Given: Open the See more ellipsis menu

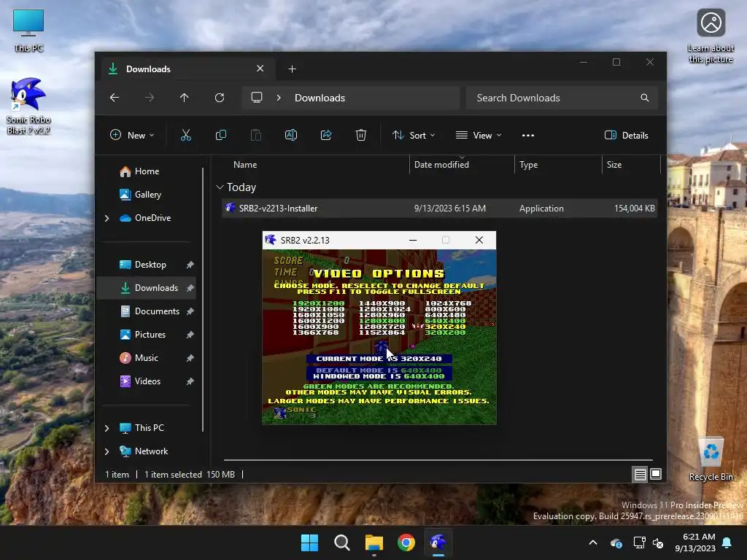Looking at the screenshot, I should coord(528,135).
